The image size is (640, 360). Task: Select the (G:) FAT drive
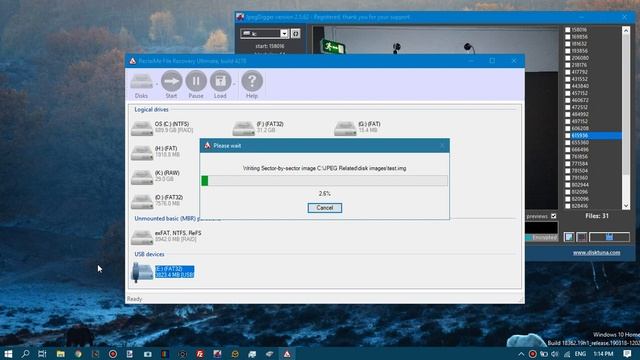coord(358,127)
